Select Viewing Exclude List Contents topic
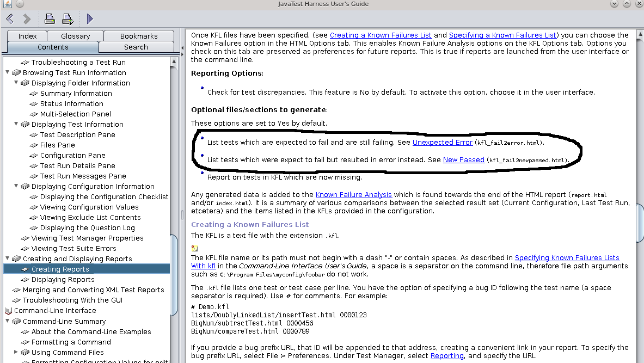Viewport: 644px width, 363px height. [x=90, y=217]
